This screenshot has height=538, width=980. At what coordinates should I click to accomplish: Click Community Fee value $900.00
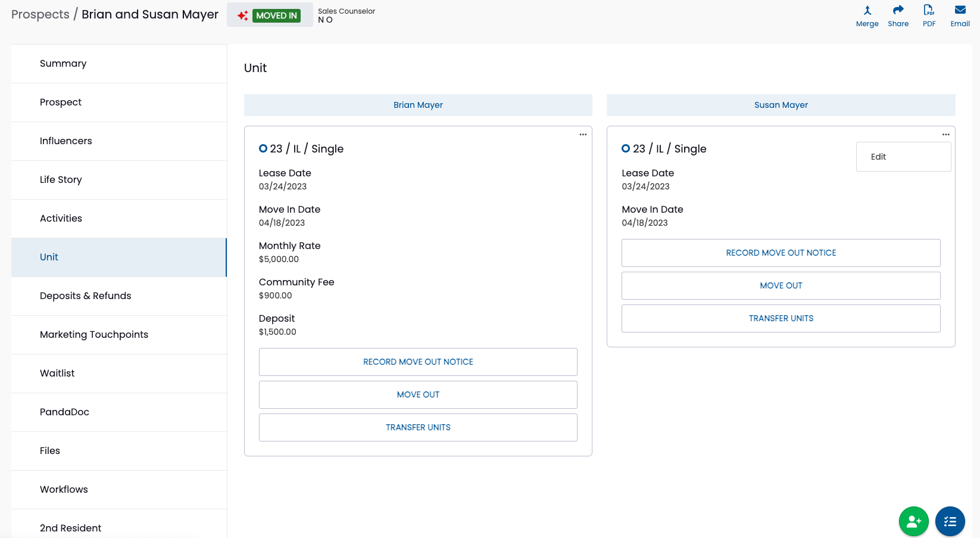(276, 296)
